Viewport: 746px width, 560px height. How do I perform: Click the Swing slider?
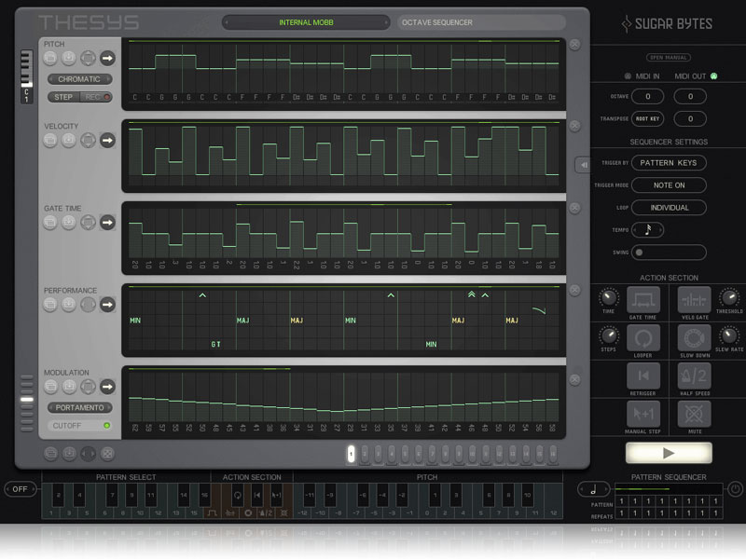pos(669,253)
